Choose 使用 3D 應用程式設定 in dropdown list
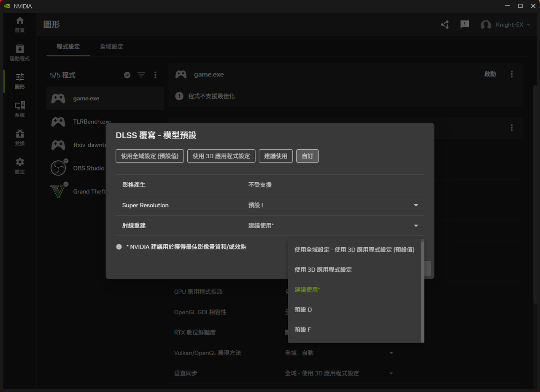 click(354, 270)
